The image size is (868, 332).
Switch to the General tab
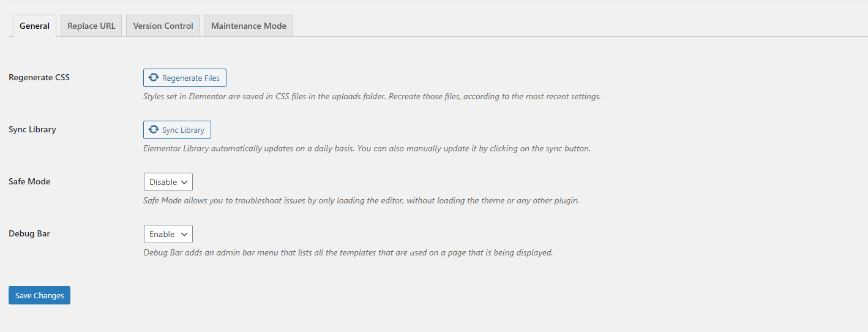click(x=35, y=26)
